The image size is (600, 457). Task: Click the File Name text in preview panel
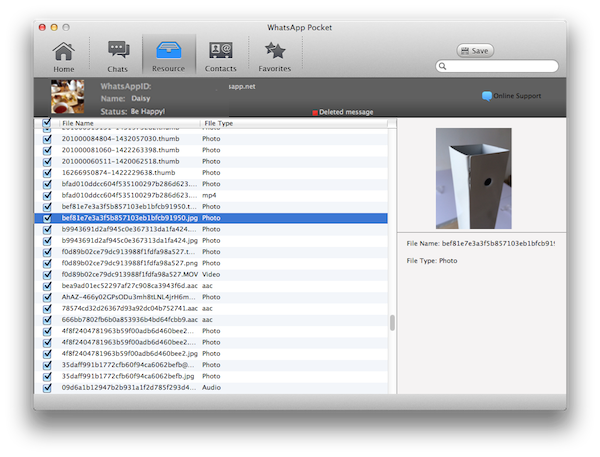(481, 243)
